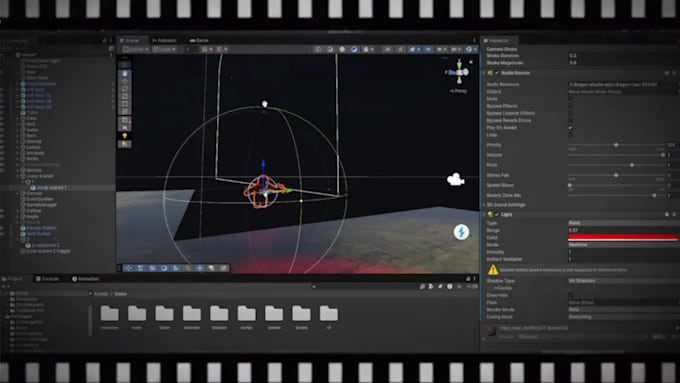Click the Pitch slider
This screenshot has height=383, width=680.
pos(616,165)
